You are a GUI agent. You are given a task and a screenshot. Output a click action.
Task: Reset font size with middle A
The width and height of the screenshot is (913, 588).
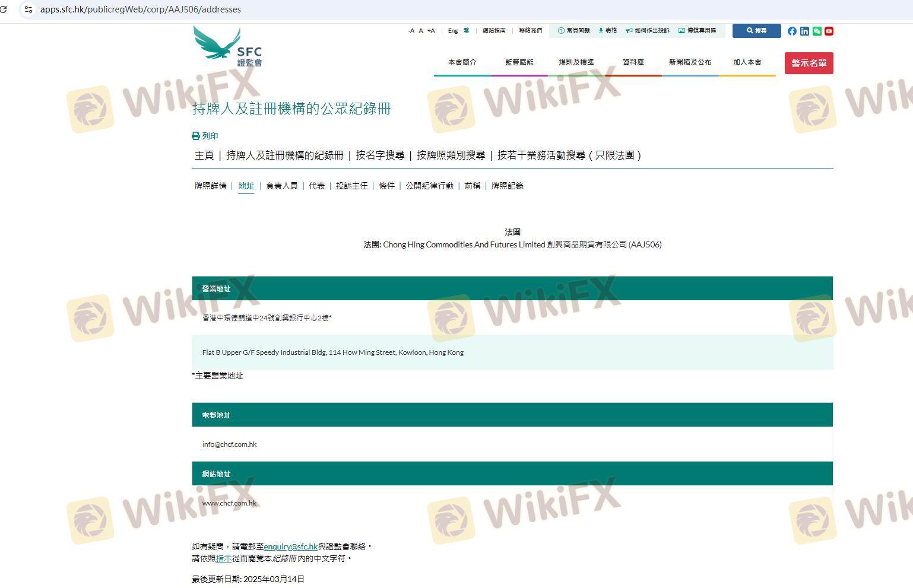(x=421, y=31)
